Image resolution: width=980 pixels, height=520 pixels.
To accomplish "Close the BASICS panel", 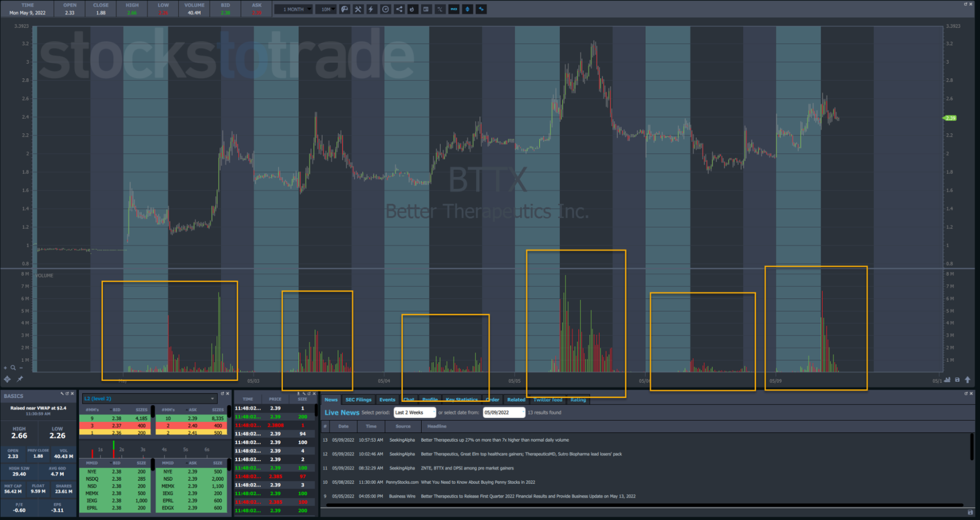I will coord(72,394).
